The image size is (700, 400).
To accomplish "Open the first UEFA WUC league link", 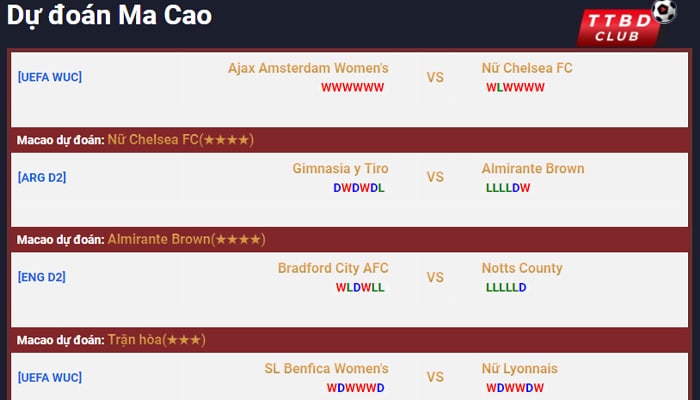I will (x=50, y=77).
